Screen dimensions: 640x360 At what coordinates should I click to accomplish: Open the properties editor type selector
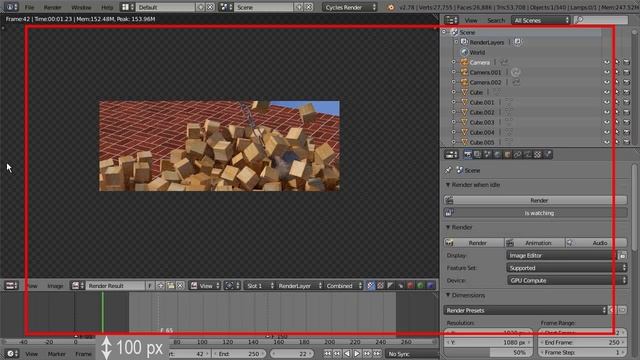pos(451,155)
